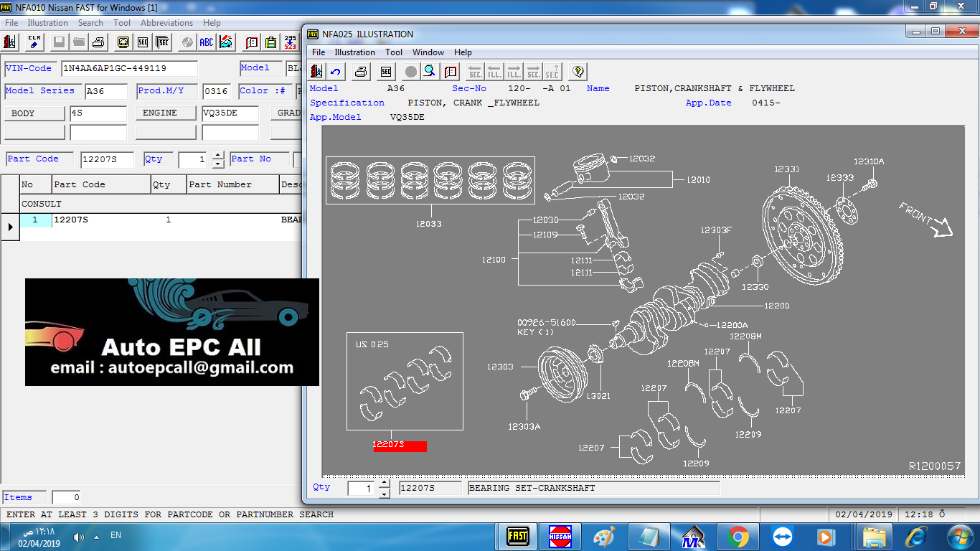980x551 pixels.
Task: Click the open book icon in the Nissan FAST main toolbar
Action: point(251,42)
